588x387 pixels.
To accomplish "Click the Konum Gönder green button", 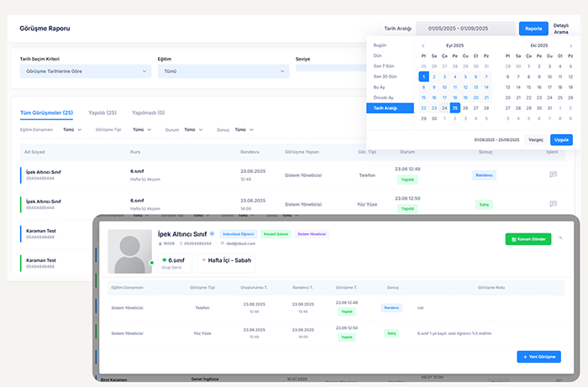I will tap(528, 239).
